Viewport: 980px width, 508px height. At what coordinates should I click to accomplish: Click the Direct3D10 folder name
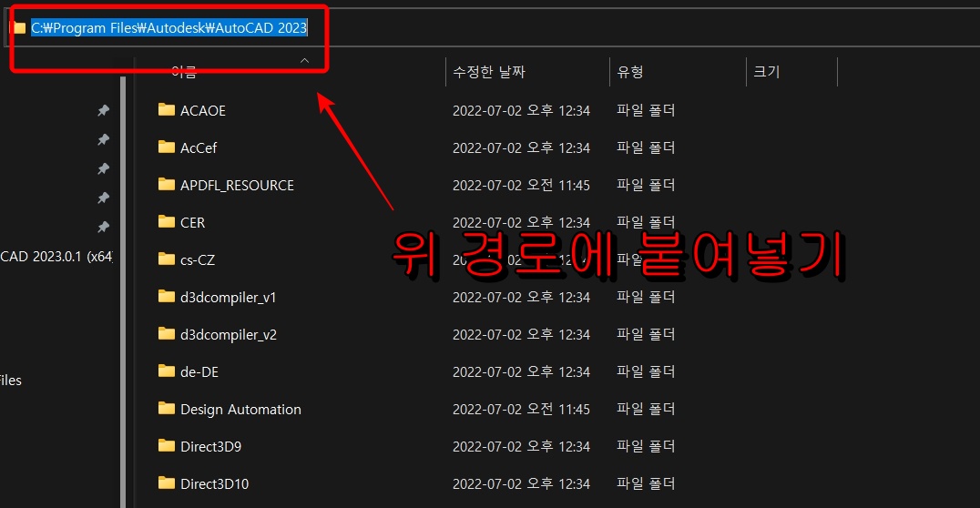point(214,484)
